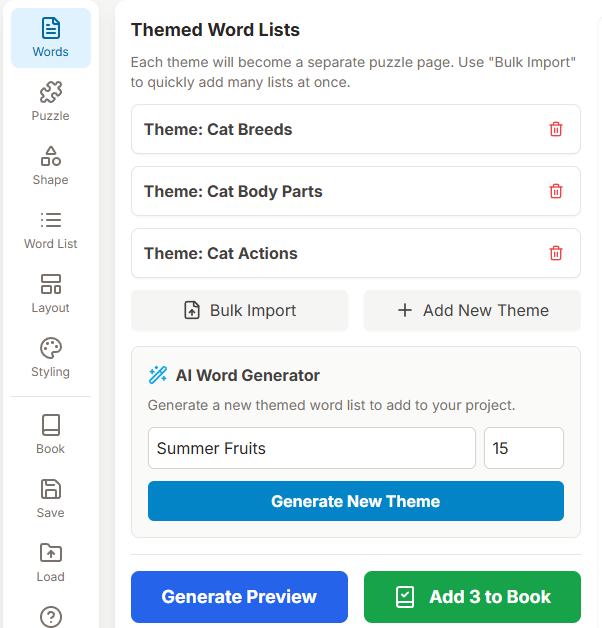Open the help question mark icon
The height and width of the screenshot is (628, 602).
pyautogui.click(x=50, y=616)
